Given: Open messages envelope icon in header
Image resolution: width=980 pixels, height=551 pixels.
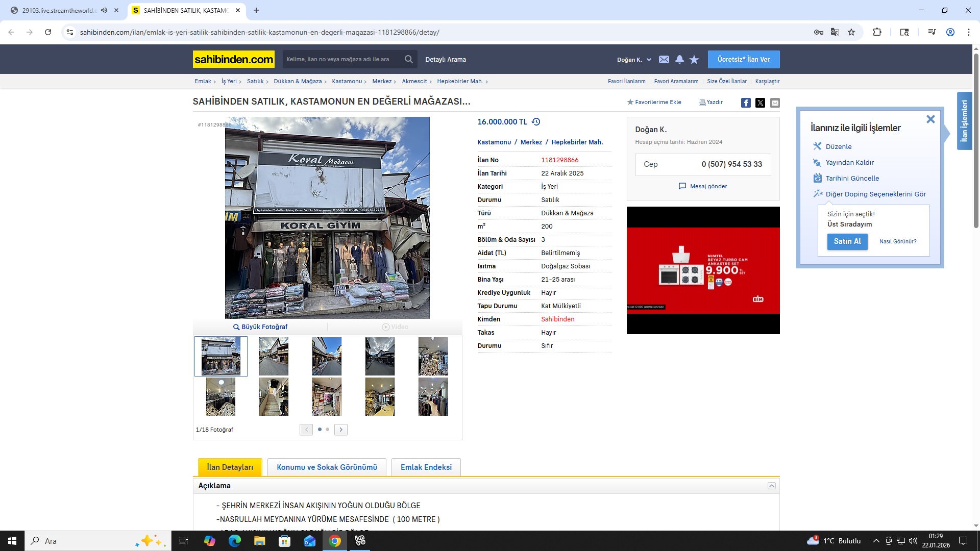Looking at the screenshot, I should 664,60.
